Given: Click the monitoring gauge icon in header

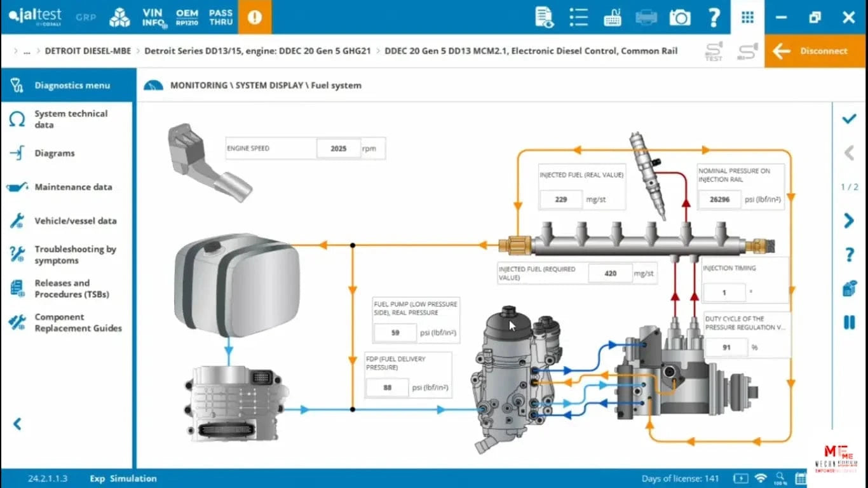Looking at the screenshot, I should [153, 85].
